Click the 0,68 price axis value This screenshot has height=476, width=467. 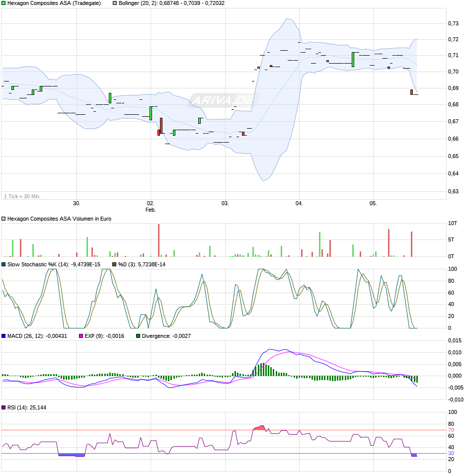pos(454,105)
